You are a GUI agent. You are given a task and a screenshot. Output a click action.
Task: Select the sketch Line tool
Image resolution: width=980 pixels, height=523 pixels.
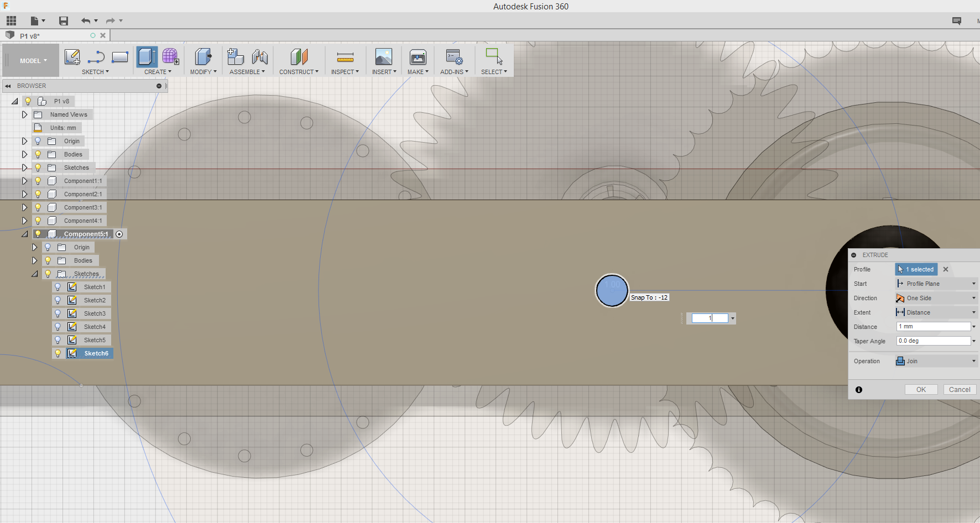[x=96, y=57]
